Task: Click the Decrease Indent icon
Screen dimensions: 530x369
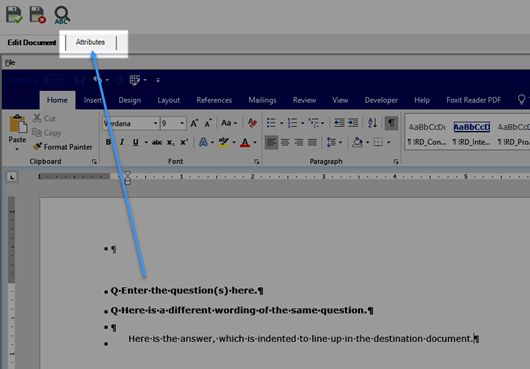Action: tap(339, 123)
